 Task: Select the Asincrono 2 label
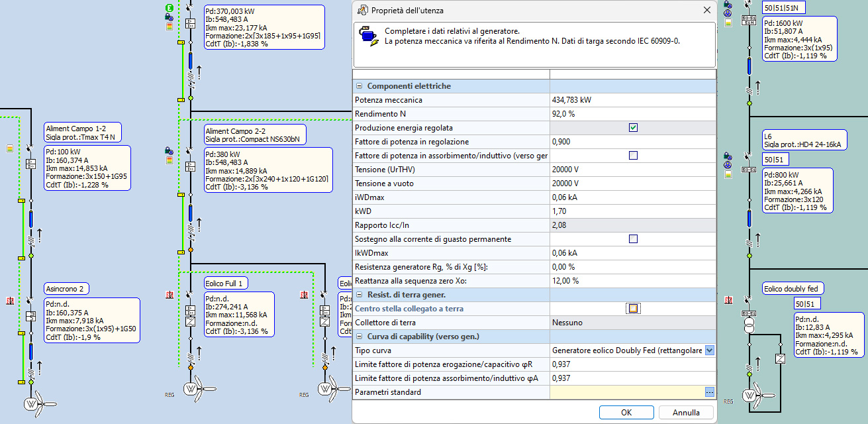pos(66,289)
